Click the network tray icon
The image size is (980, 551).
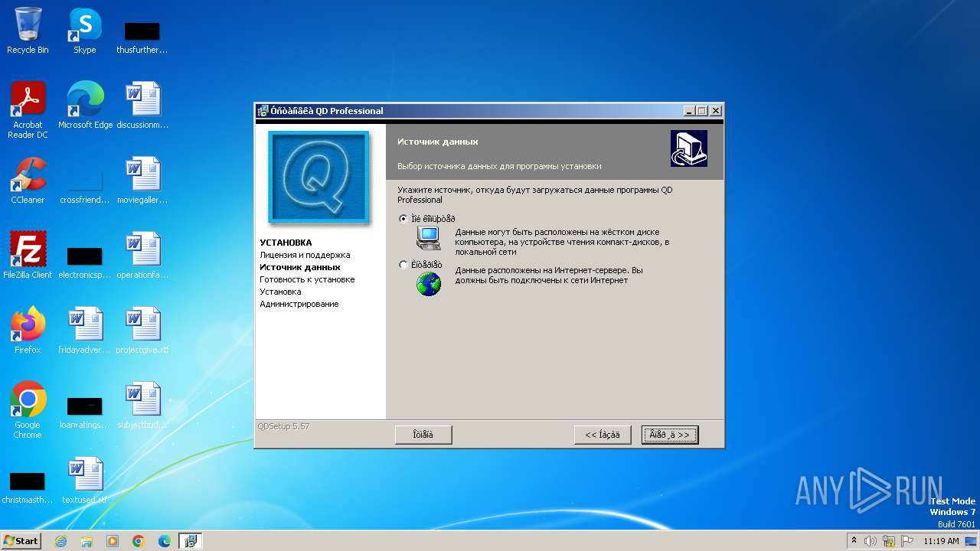click(x=889, y=541)
